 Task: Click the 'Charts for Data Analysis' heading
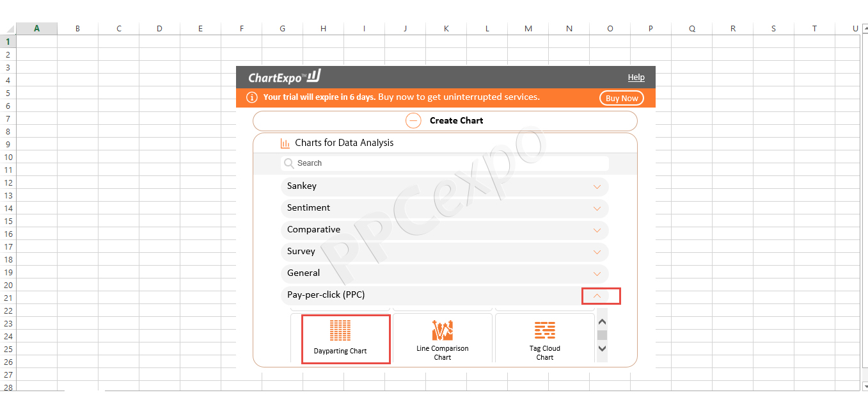tap(344, 143)
